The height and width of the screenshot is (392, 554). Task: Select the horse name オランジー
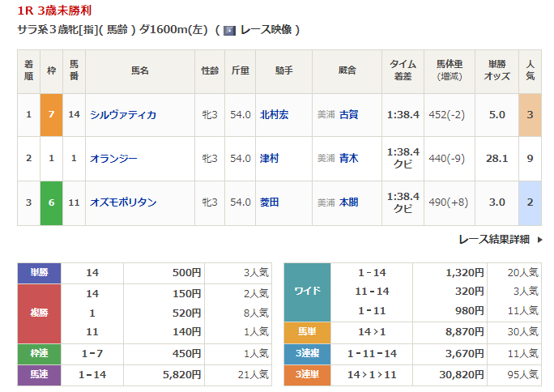click(113, 158)
